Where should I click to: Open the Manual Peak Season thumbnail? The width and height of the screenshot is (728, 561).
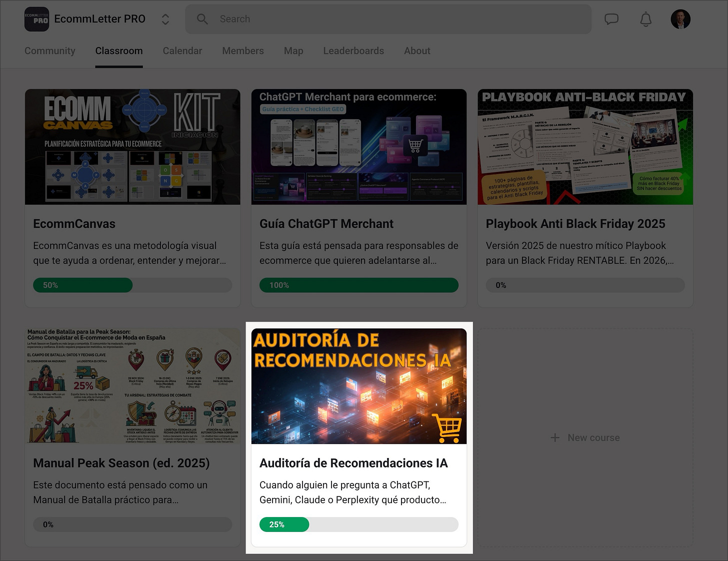click(x=132, y=386)
